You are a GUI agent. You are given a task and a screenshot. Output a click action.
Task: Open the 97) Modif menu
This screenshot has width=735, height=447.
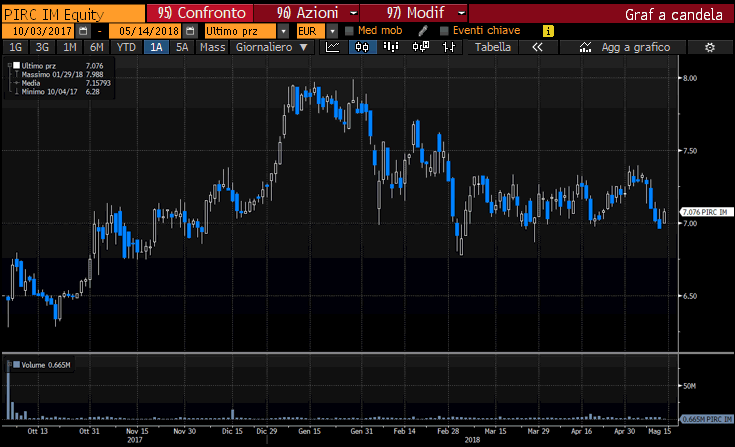[x=420, y=13]
